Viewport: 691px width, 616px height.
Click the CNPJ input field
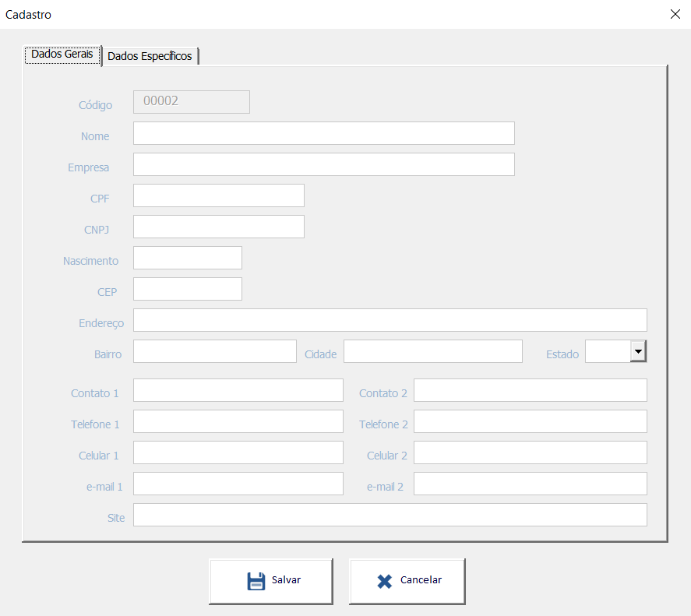tap(218, 227)
